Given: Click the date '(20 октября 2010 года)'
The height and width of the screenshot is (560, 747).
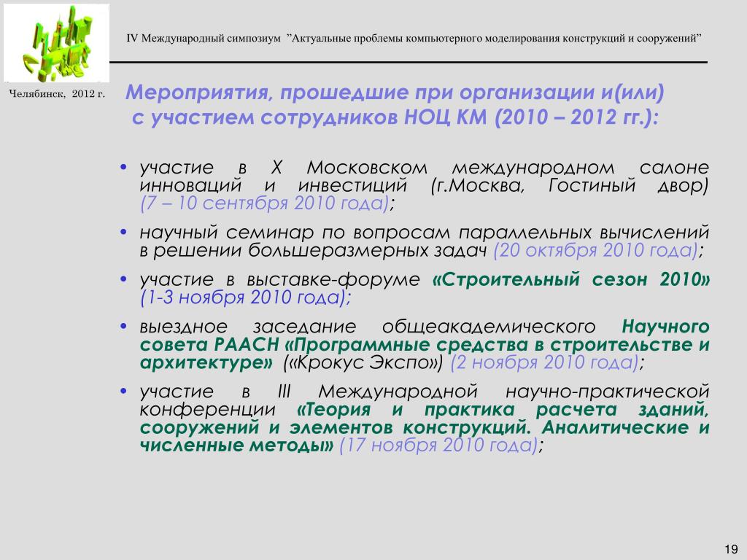Looking at the screenshot, I should [x=595, y=251].
